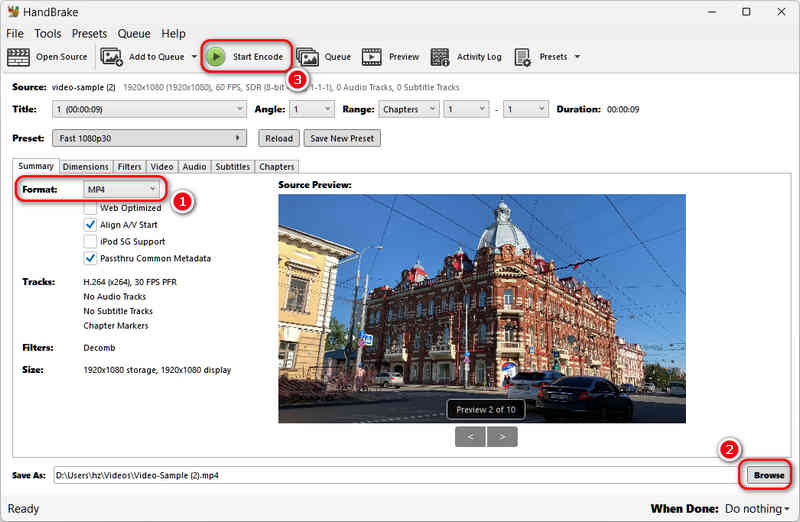Switch to the Video tab
Viewport: 800px width, 522px height.
(x=162, y=167)
